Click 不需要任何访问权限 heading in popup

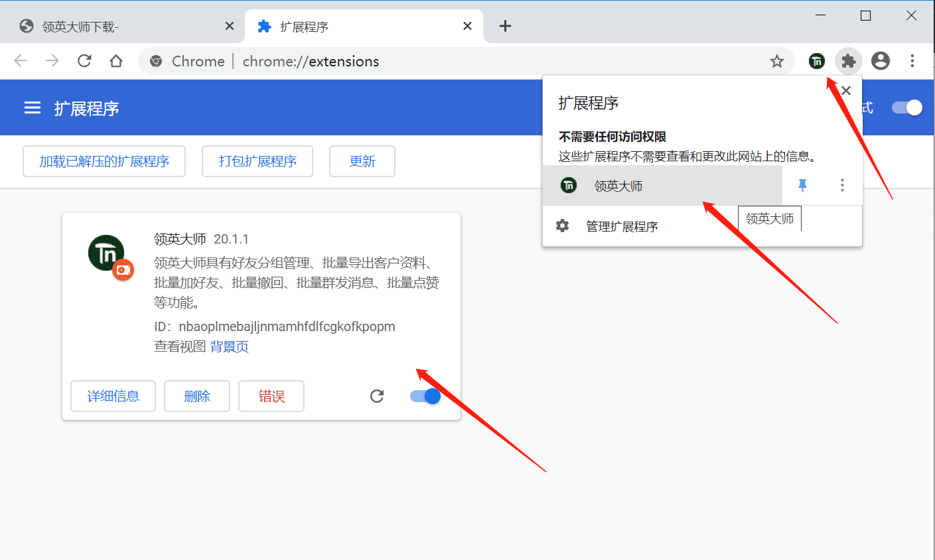[612, 137]
